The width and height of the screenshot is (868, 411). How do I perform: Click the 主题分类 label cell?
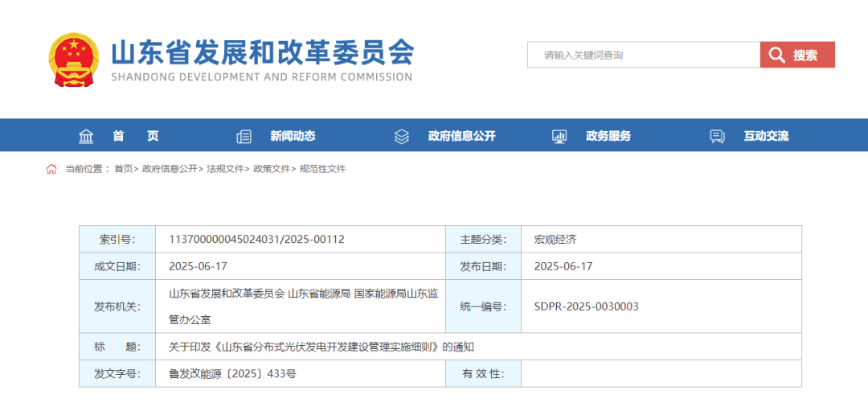click(x=483, y=240)
